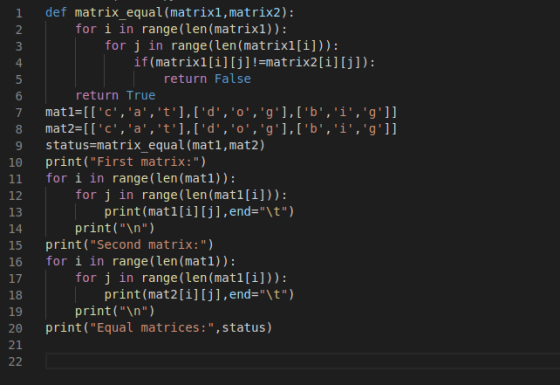The width and height of the screenshot is (560, 385).
Task: Click the status=matrix_equal(mat1,mat2) line
Action: coord(155,145)
